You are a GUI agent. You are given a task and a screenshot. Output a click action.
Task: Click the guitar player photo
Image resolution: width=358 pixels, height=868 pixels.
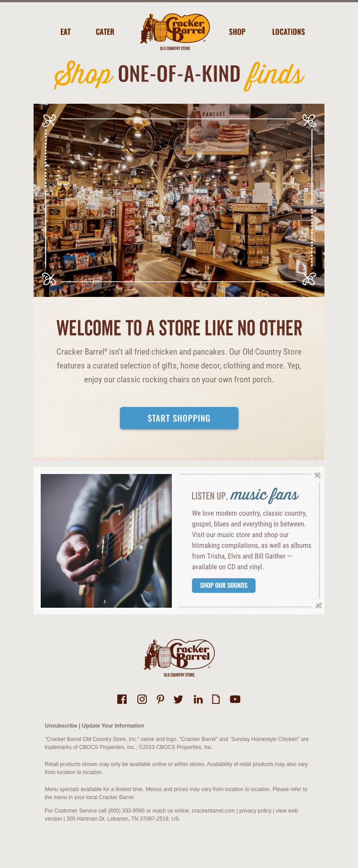point(106,541)
